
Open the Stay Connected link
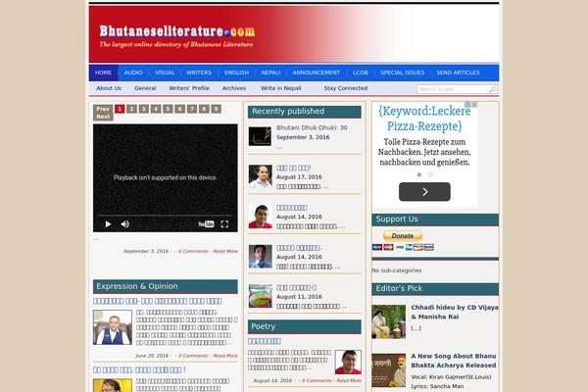pyautogui.click(x=346, y=88)
